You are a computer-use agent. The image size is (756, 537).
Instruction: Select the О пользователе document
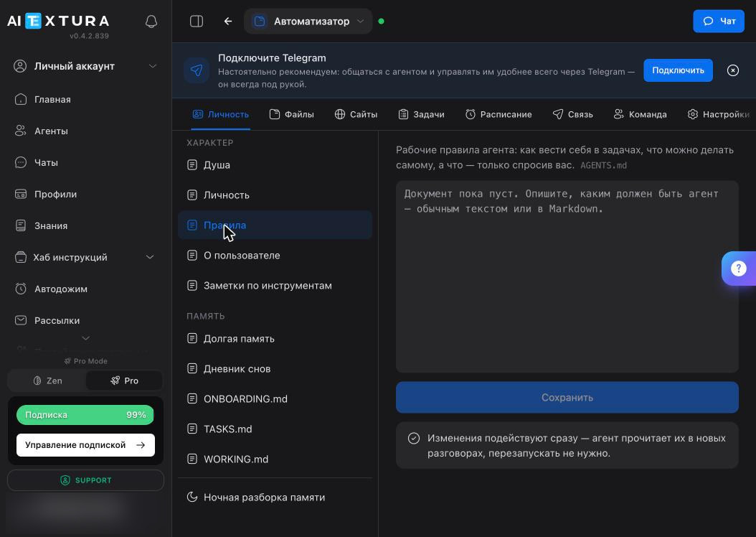pyautogui.click(x=275, y=256)
